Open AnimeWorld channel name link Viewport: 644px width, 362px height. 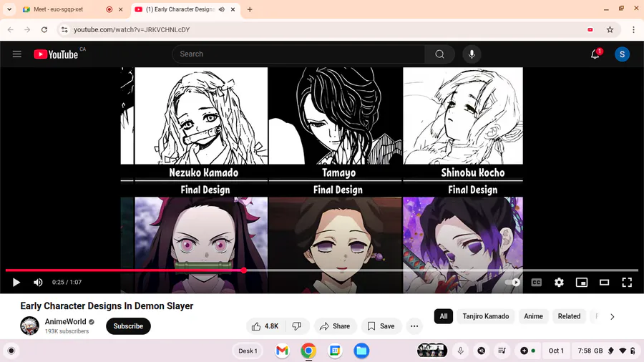click(x=66, y=322)
